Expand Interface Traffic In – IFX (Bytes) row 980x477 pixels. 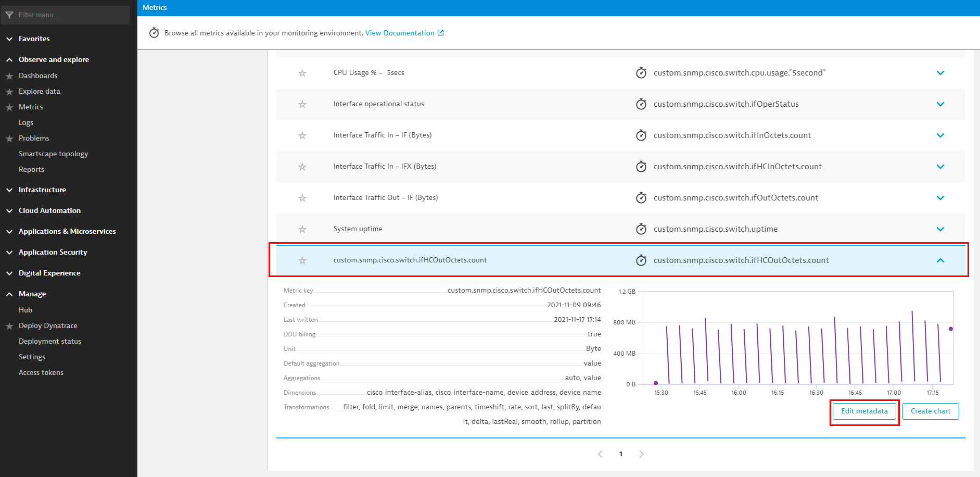[x=940, y=167]
